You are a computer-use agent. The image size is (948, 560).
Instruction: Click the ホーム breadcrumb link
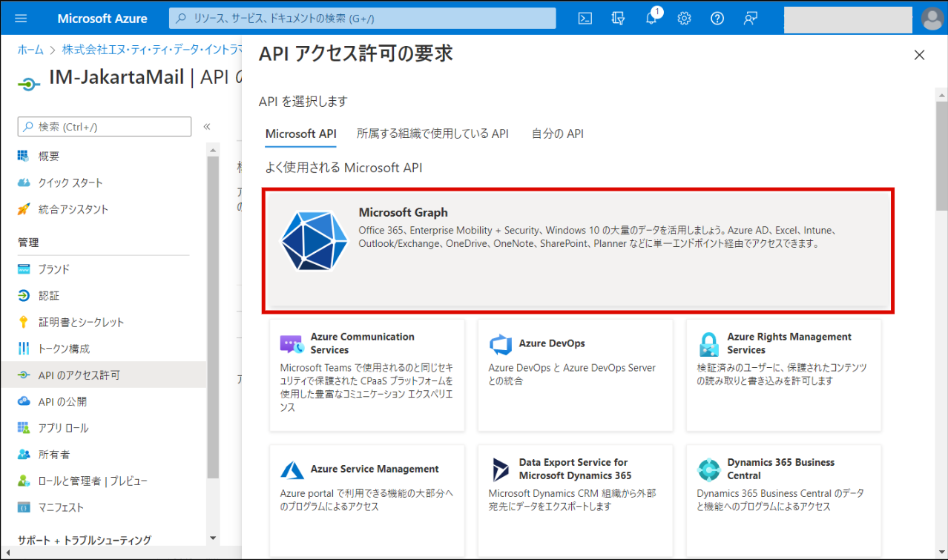click(x=30, y=50)
